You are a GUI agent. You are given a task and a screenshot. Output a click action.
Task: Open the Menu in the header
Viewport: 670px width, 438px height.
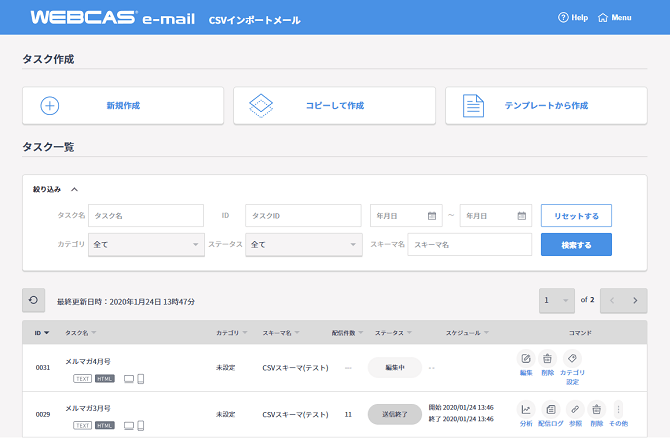click(x=614, y=18)
